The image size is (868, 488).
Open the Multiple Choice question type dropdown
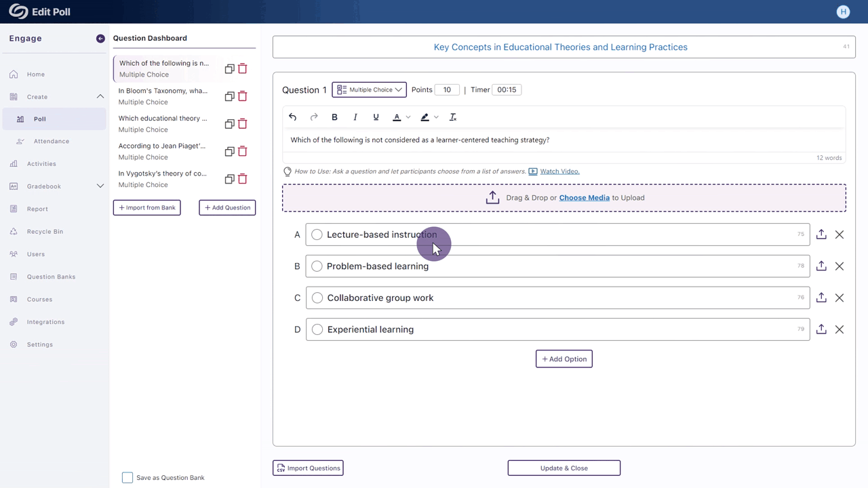click(369, 89)
